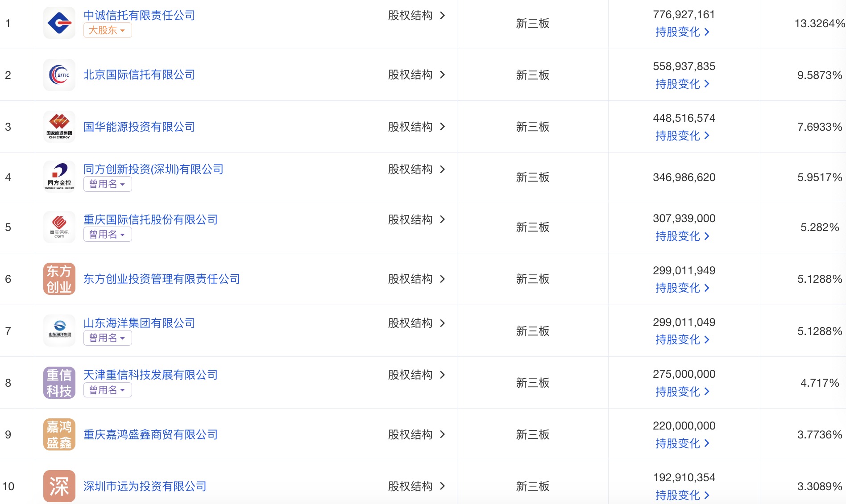Open 持股变化 under 448,516,574 shares
The height and width of the screenshot is (504, 846).
click(x=682, y=136)
